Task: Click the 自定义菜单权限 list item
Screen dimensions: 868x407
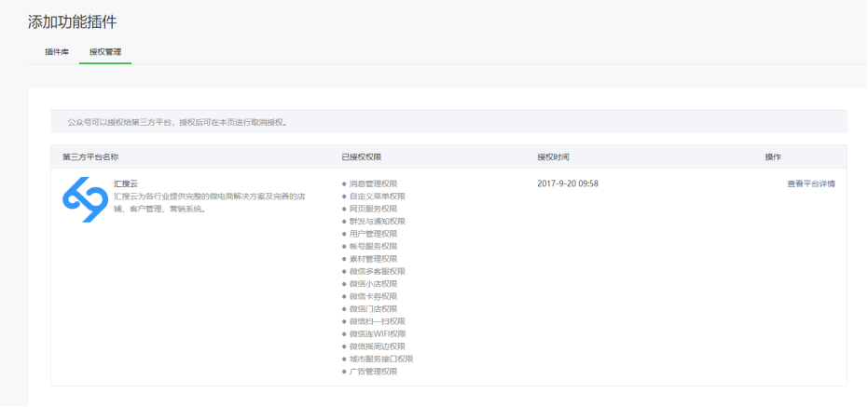Action: pos(377,197)
